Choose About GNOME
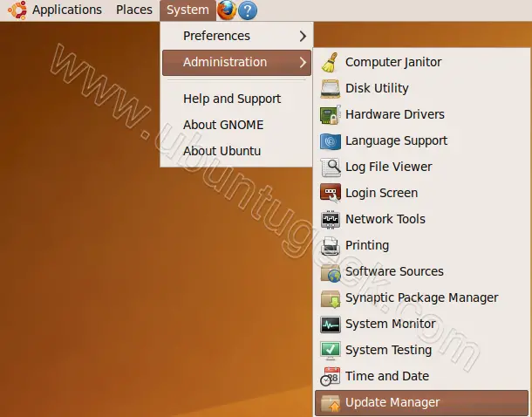532x417 pixels. tap(236, 126)
